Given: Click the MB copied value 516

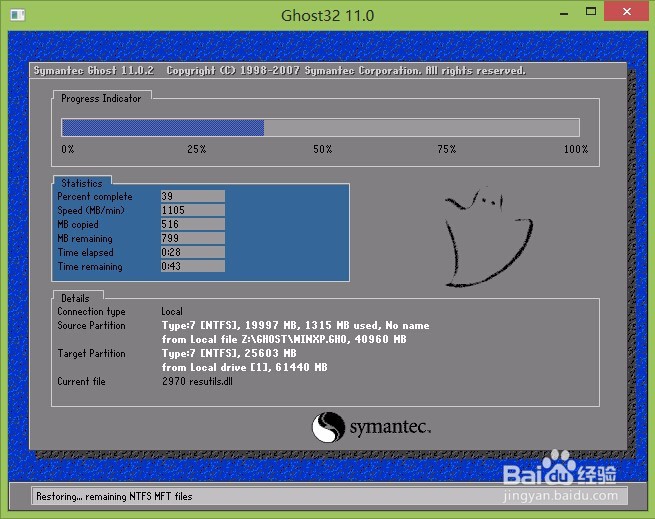Looking at the screenshot, I should pyautogui.click(x=193, y=224).
